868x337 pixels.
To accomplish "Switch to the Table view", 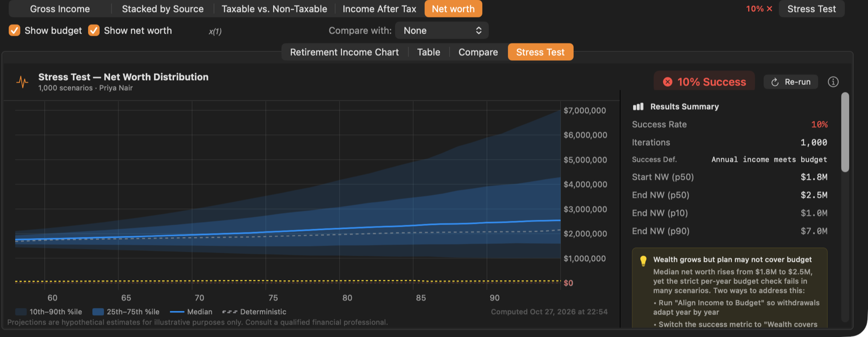I will tap(429, 52).
